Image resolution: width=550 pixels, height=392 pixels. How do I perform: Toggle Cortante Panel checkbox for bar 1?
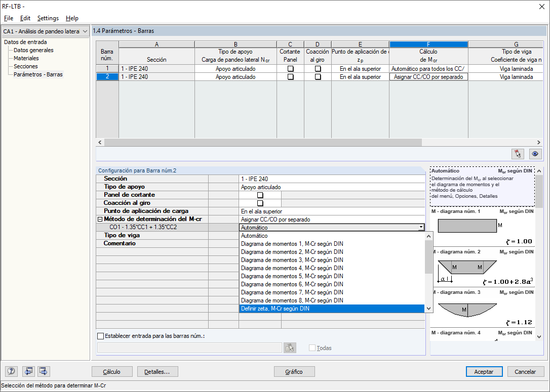(x=290, y=69)
